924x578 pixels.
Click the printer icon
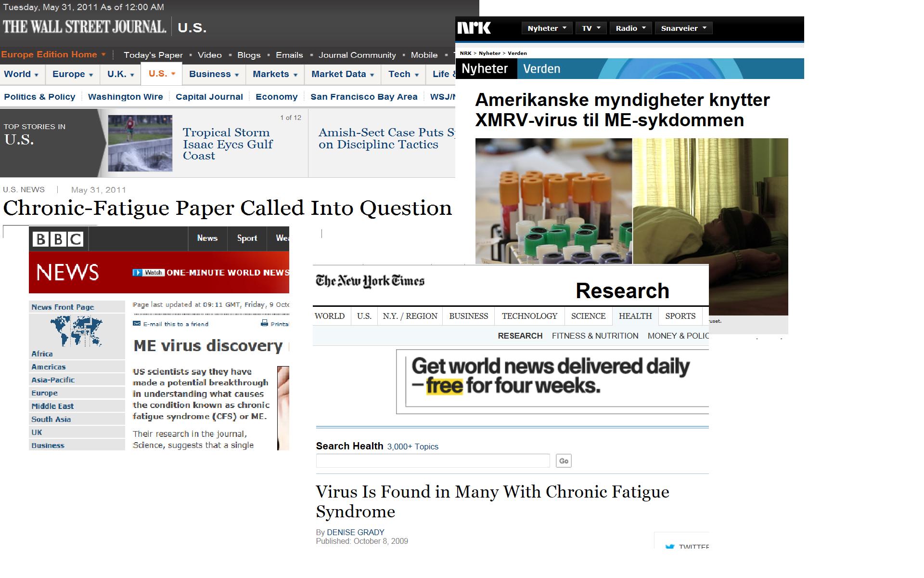(x=264, y=323)
